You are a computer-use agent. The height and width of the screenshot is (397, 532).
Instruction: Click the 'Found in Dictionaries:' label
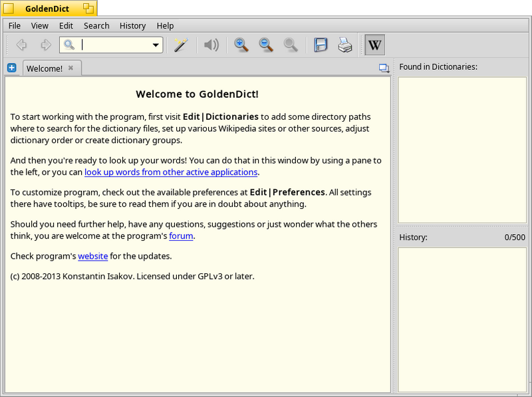coord(438,67)
